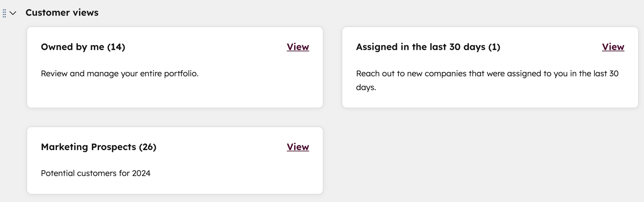
Task: Click the Owned by me card title
Action: 83,47
